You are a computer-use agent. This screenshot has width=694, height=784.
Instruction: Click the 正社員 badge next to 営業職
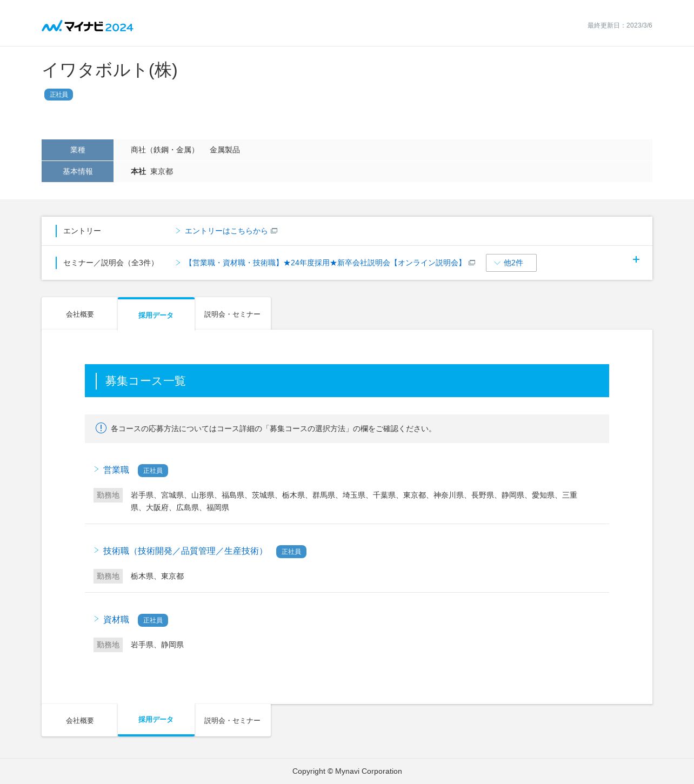point(153,471)
